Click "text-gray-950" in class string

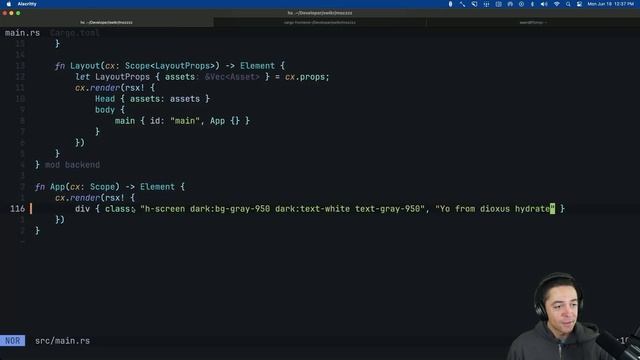pos(387,209)
